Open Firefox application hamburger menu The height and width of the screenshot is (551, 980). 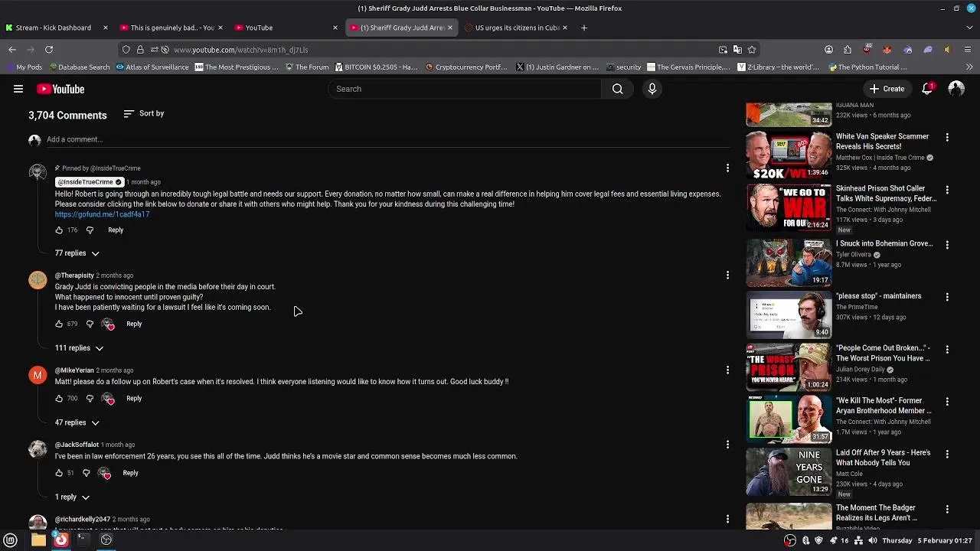968,50
